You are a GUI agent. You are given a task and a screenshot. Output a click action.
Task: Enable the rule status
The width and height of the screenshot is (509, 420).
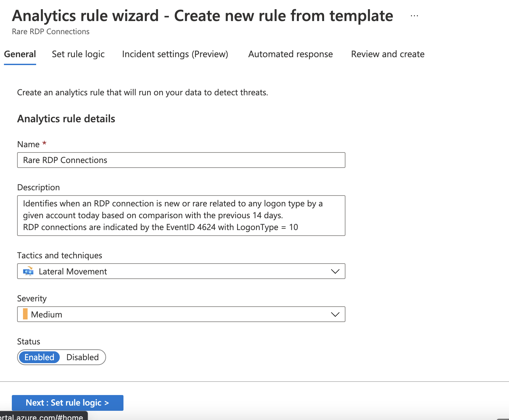(x=39, y=357)
